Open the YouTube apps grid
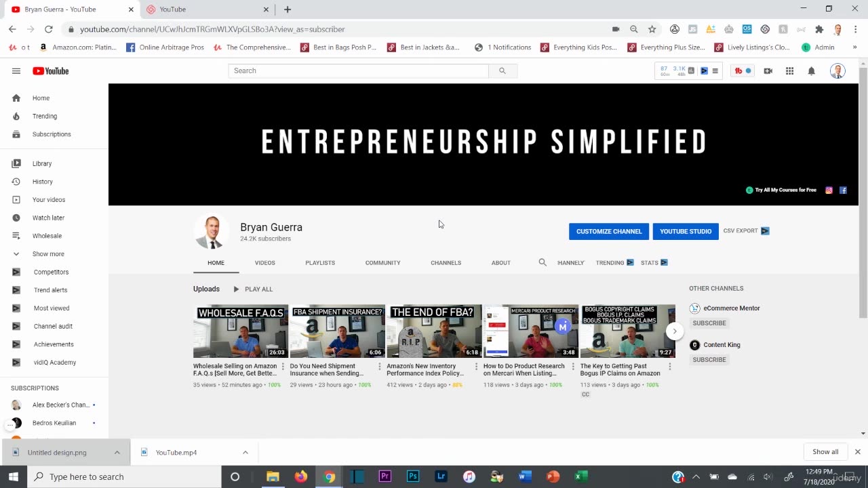Screen dimensions: 868x488 (x=789, y=70)
